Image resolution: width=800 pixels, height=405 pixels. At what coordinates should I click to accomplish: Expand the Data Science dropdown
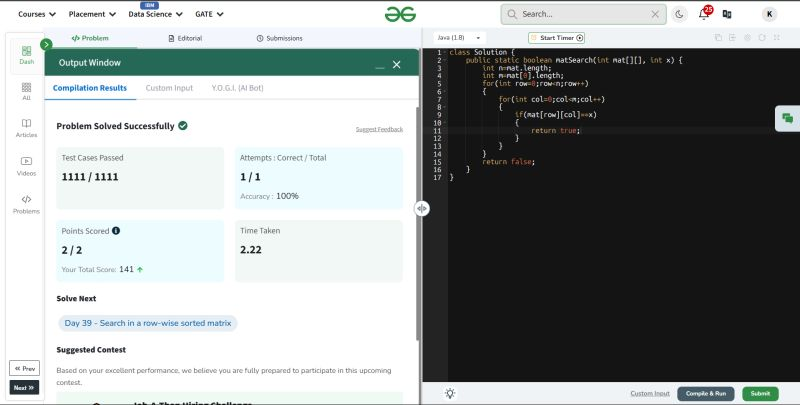tap(155, 14)
